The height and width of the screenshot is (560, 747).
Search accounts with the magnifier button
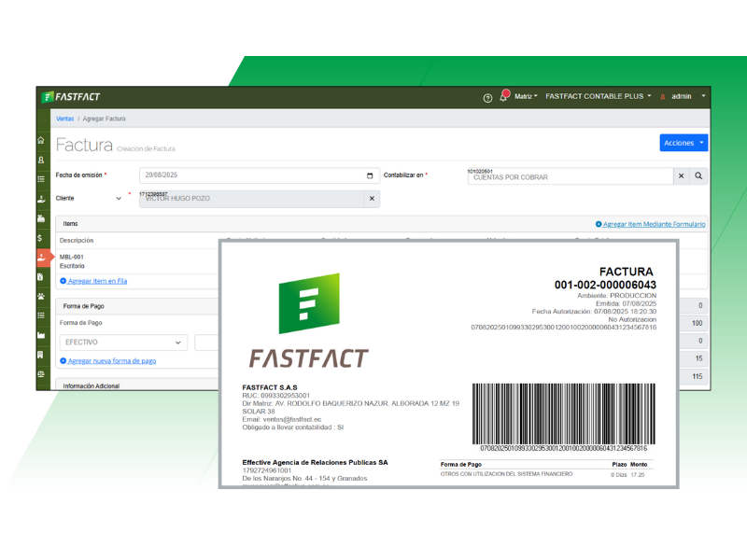pos(698,176)
